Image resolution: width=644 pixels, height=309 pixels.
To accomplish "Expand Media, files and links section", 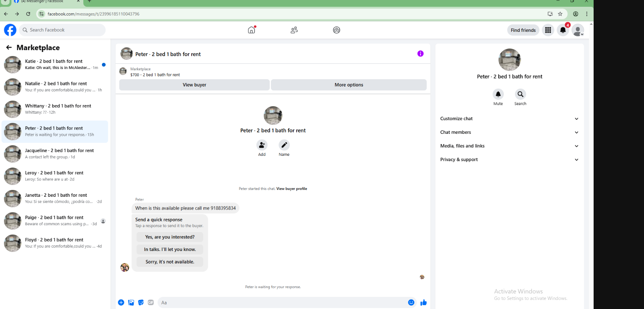I will click(x=509, y=146).
